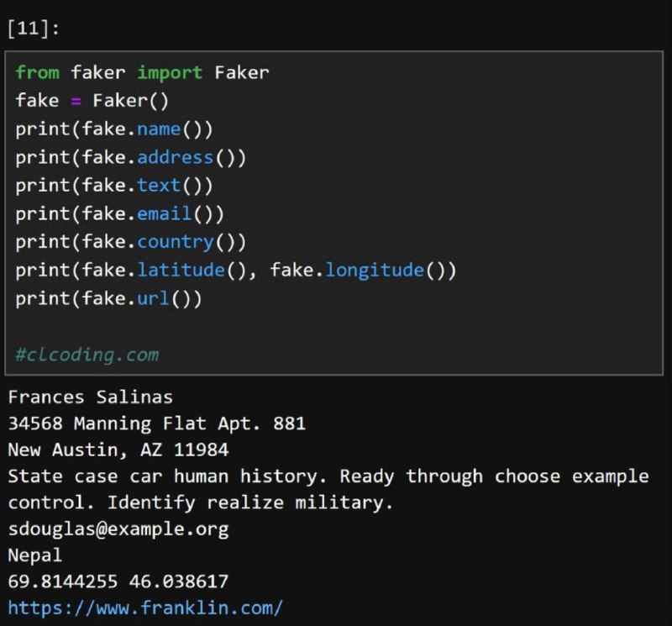Click the cell prompt label [11]:
This screenshot has height=626, width=672.
point(34,29)
